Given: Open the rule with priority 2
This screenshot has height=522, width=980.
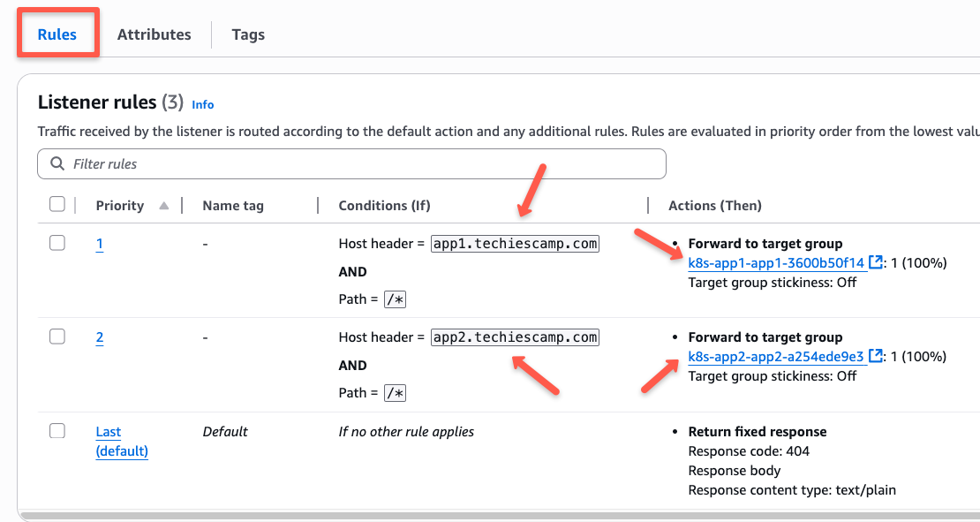Looking at the screenshot, I should click(99, 337).
